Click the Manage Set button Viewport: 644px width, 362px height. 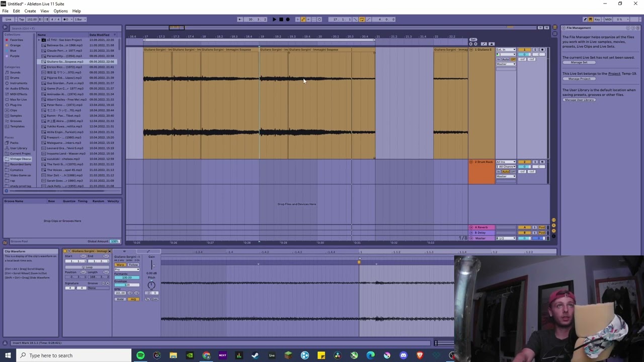click(579, 62)
